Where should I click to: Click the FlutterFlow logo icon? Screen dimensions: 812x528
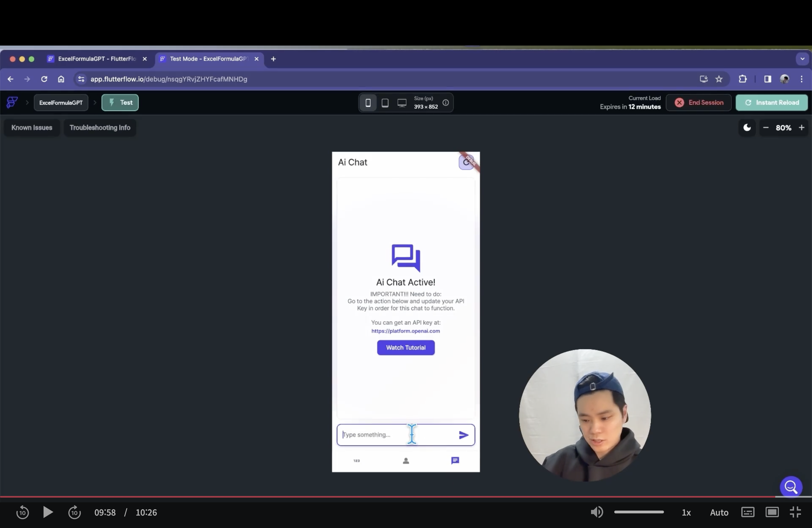click(x=12, y=102)
